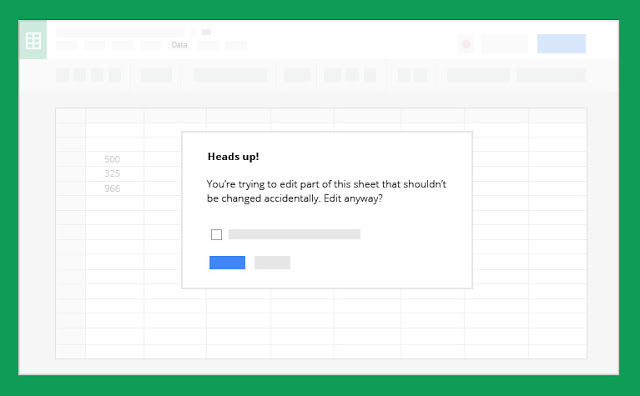
Task: Open the Data menu
Action: pyautogui.click(x=179, y=45)
